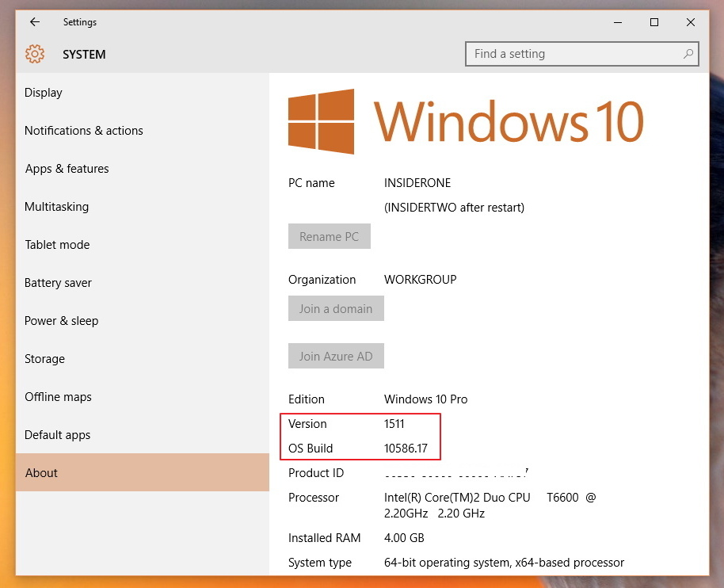Click the search magnifier icon
The height and width of the screenshot is (588, 724).
pos(688,54)
